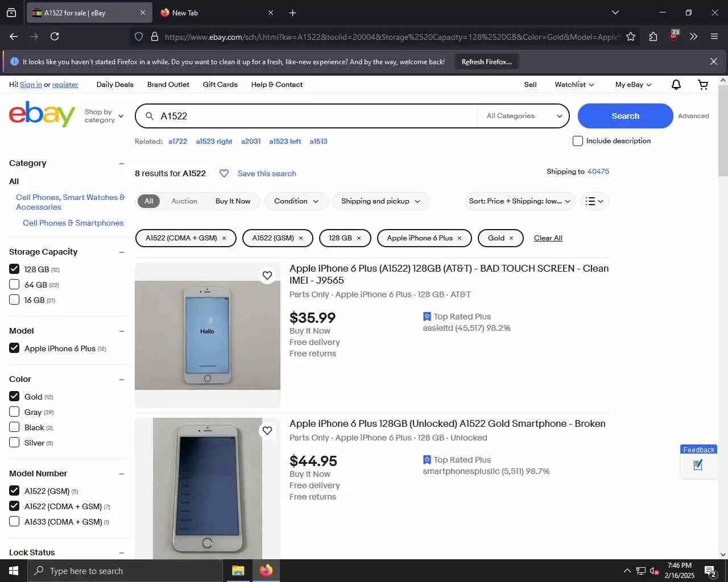Remove the Apple iPhone 6 Plus filter chip
The image size is (728, 582).
tap(460, 238)
